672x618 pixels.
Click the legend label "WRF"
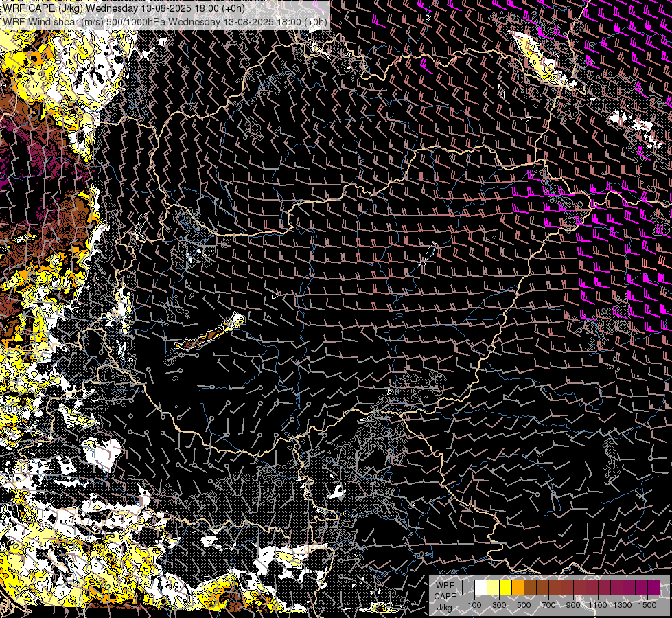point(445,586)
